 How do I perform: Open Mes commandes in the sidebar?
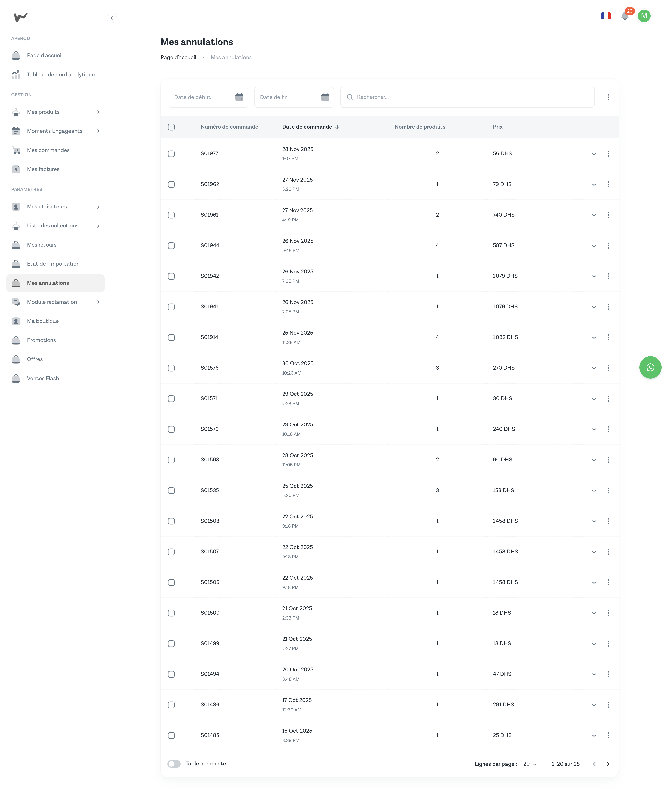48,150
